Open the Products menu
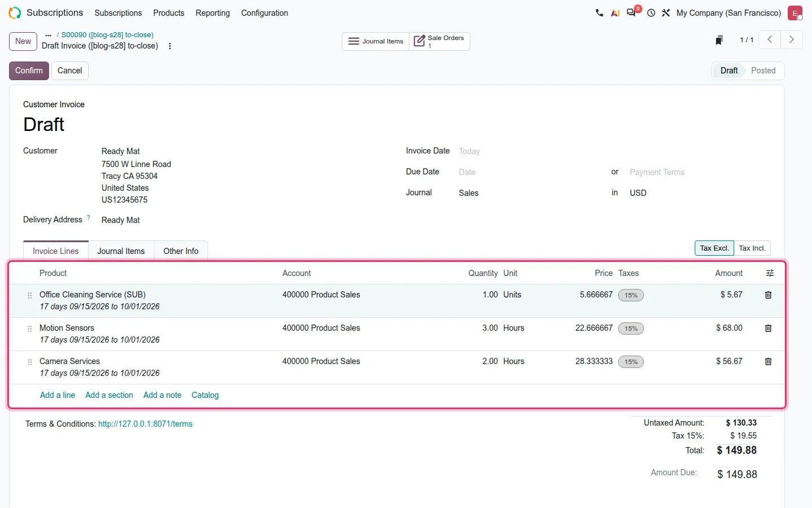Viewport: 812px width, 508px height. pyautogui.click(x=169, y=13)
